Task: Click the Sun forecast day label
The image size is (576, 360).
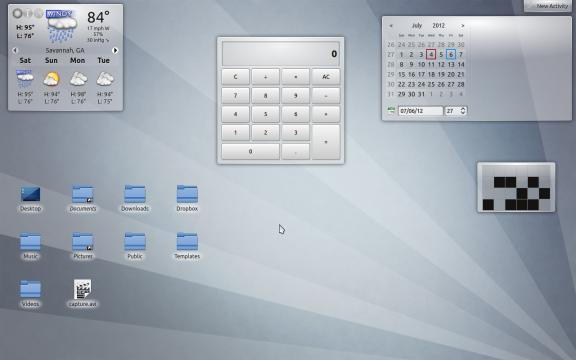Action: coord(51,60)
